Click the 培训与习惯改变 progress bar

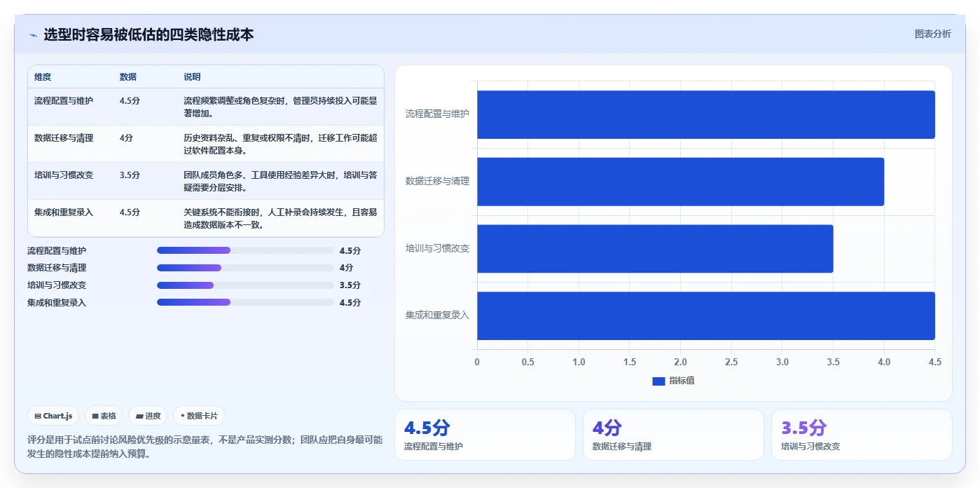(245, 285)
